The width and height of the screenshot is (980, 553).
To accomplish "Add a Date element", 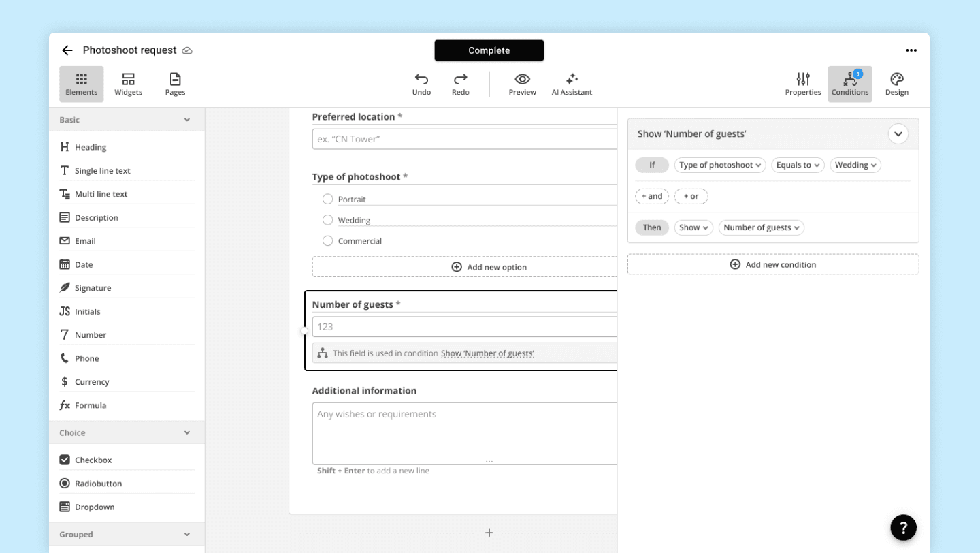I will pyautogui.click(x=127, y=265).
